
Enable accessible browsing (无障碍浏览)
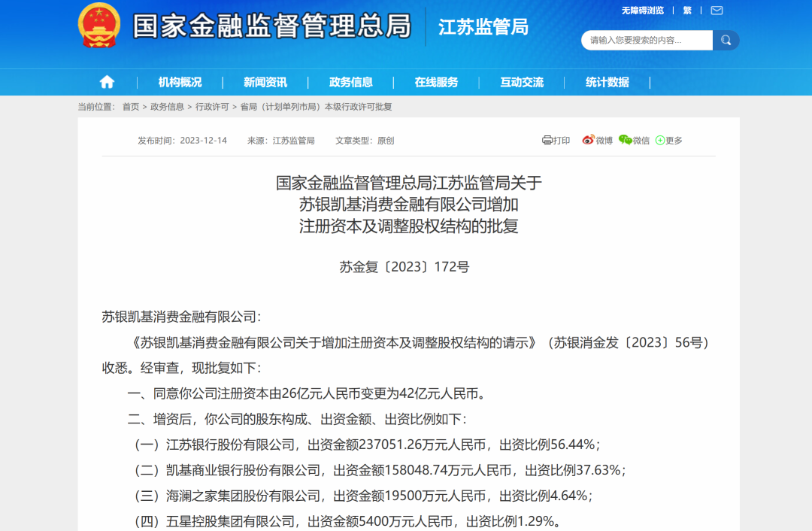click(642, 10)
